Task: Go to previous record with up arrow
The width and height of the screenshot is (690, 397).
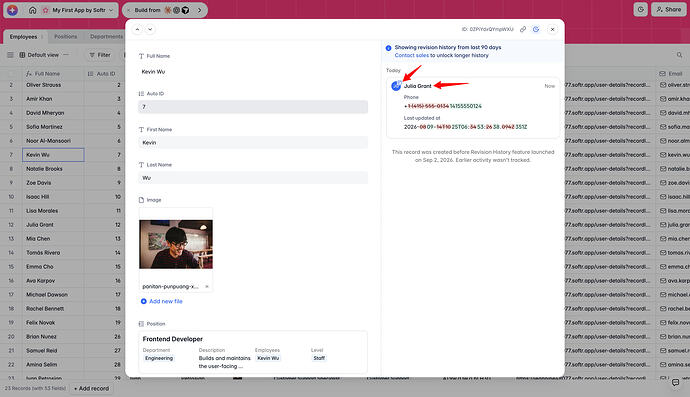Action: [x=137, y=29]
